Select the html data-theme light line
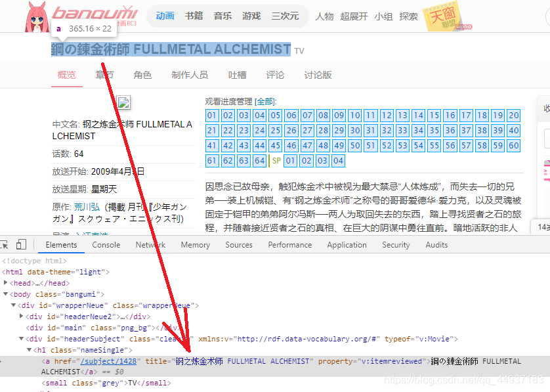This screenshot has width=550, height=392. coord(55,272)
